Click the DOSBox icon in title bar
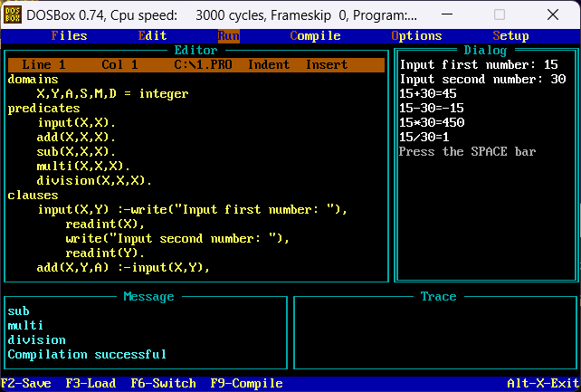Image resolution: width=581 pixels, height=392 pixels. click(x=13, y=15)
